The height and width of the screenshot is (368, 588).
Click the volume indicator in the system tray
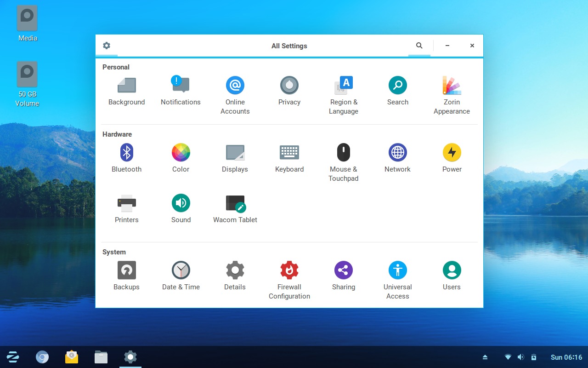point(521,357)
